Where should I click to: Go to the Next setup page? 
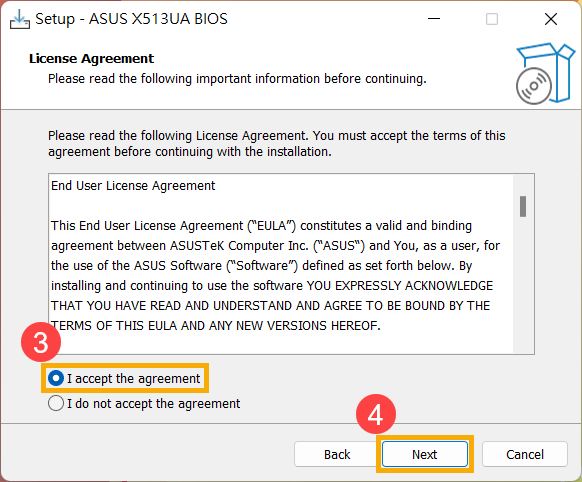[x=425, y=454]
